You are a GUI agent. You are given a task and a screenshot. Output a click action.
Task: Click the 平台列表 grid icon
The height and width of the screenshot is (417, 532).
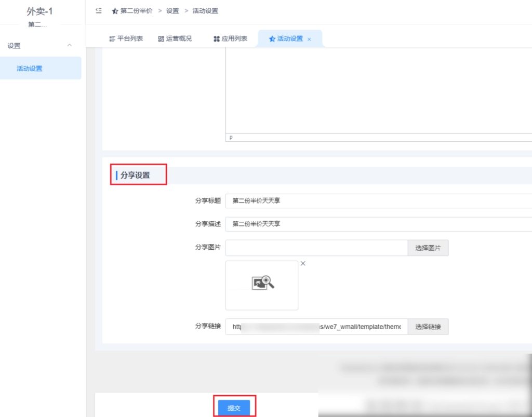tap(111, 38)
